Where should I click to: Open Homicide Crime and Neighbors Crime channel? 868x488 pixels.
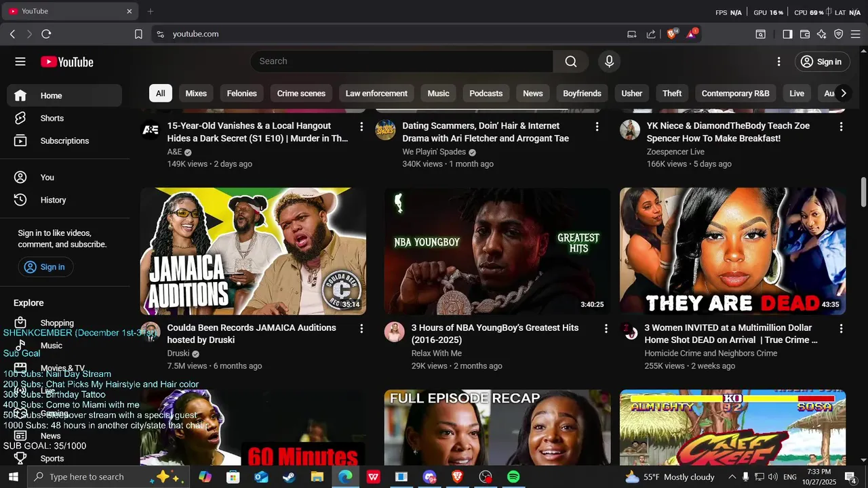[711, 354]
